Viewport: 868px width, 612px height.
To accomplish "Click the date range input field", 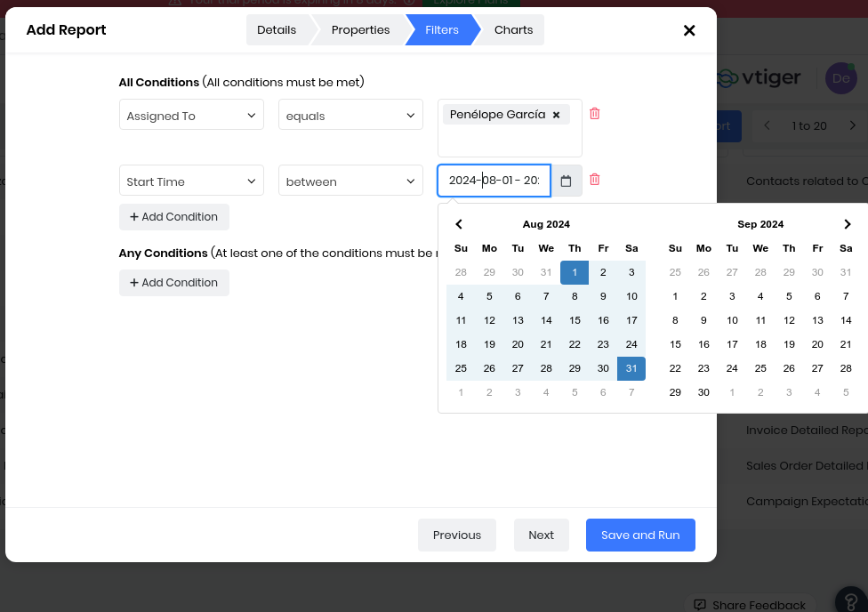I will (494, 181).
